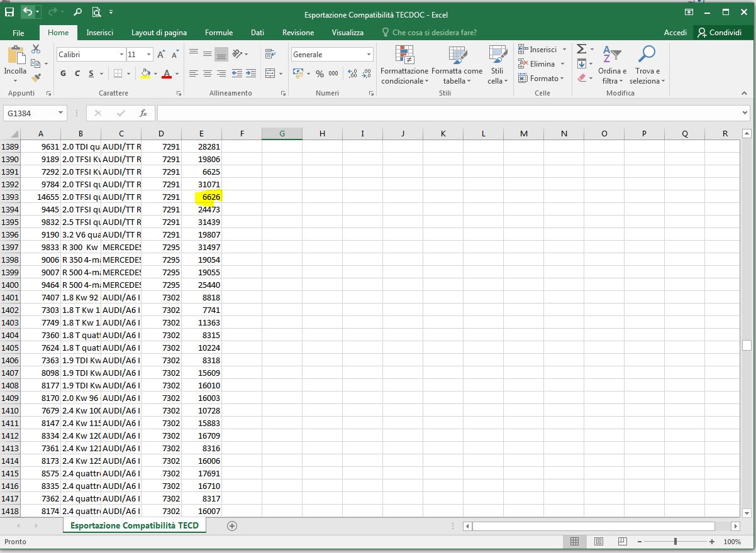Click the Cut scissors icon
The width and height of the screenshot is (756, 553).
point(36,49)
